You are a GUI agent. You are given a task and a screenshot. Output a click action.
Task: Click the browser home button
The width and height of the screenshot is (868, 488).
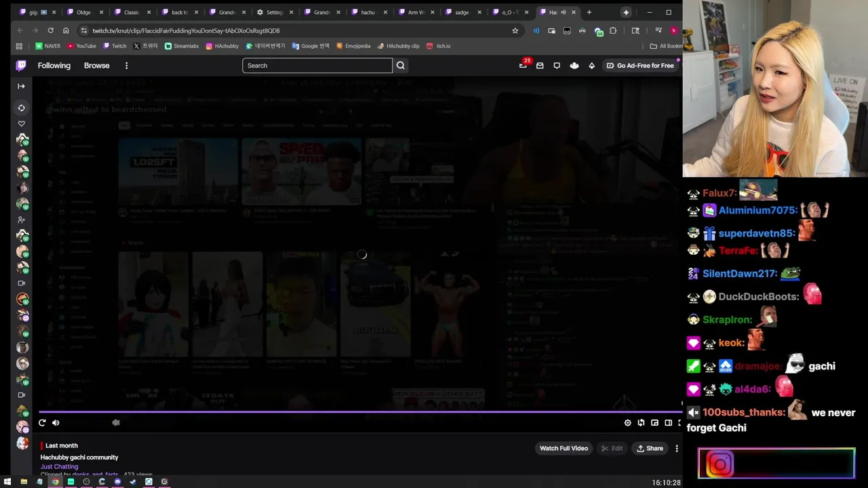pyautogui.click(x=66, y=30)
